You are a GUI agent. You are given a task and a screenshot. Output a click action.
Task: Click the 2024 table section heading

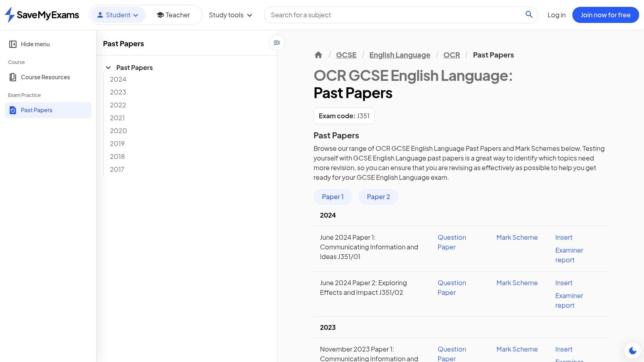click(328, 215)
